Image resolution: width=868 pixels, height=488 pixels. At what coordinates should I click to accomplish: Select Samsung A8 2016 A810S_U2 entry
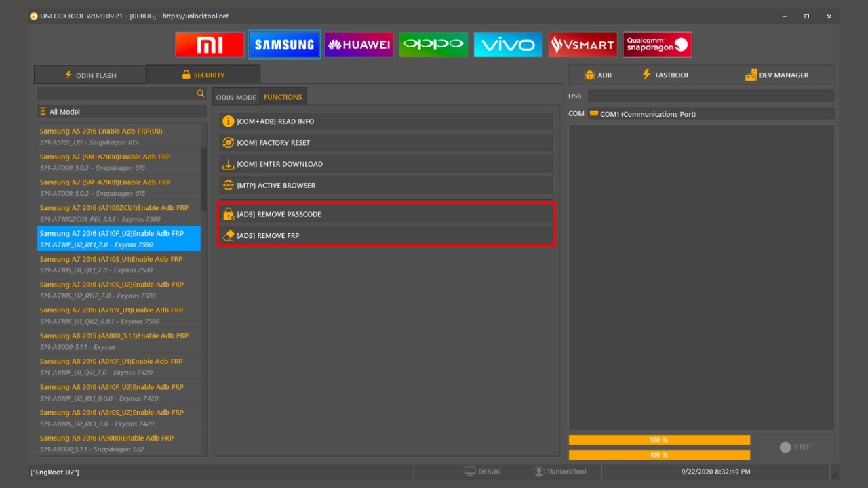pos(119,418)
